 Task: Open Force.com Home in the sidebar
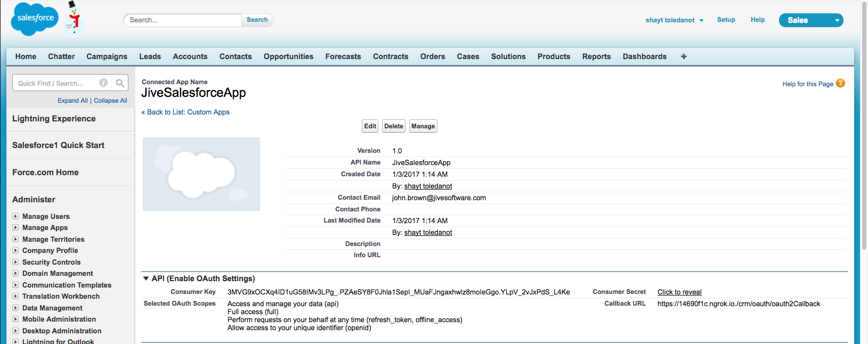pyautogui.click(x=45, y=173)
